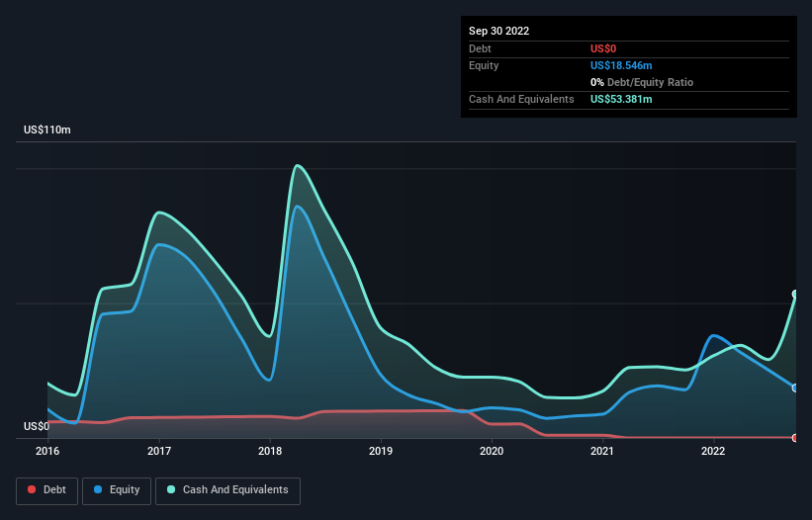Viewport: 812px width, 520px height.
Task: Click the 2018 x-axis label
Action: coord(270,451)
